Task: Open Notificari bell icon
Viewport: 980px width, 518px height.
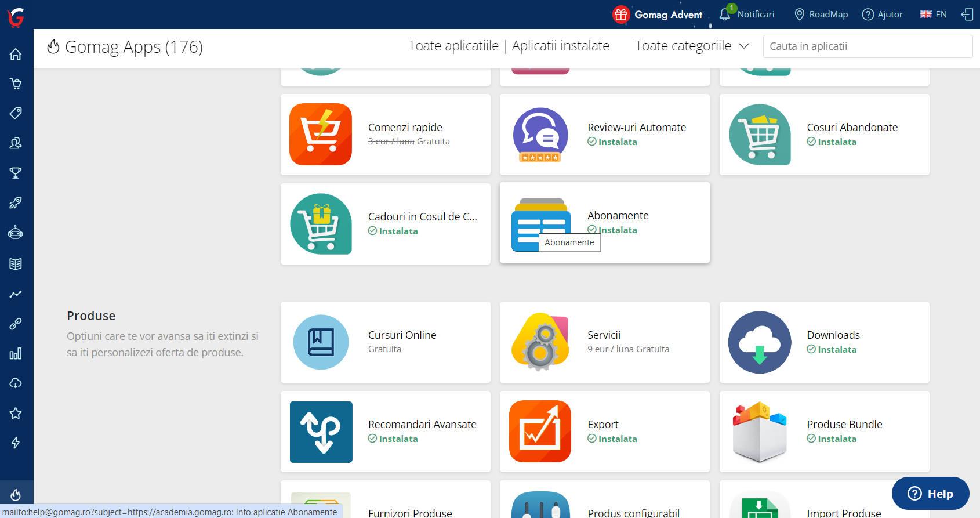Action: tap(725, 15)
